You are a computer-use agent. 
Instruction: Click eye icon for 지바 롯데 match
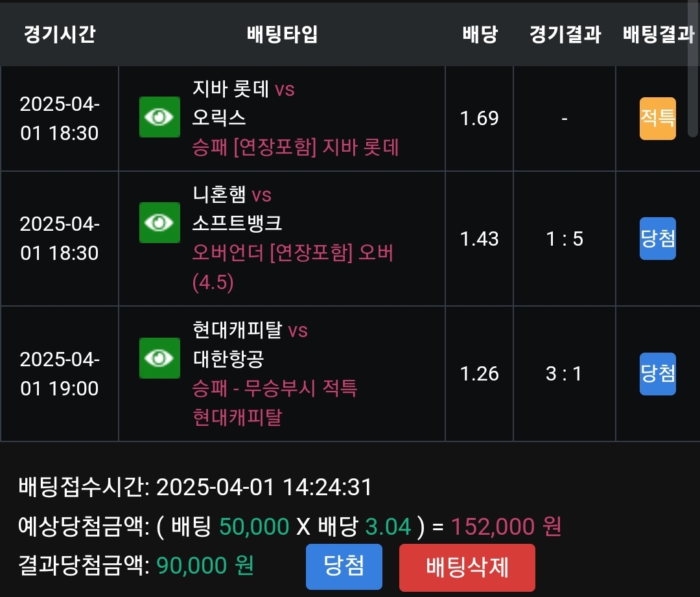tap(159, 117)
